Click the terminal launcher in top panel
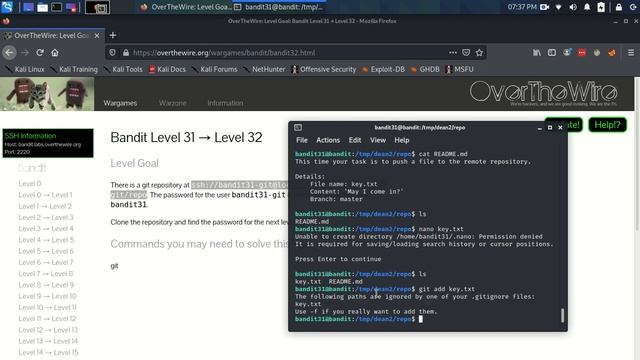This screenshot has height=360, width=640. tap(57, 7)
